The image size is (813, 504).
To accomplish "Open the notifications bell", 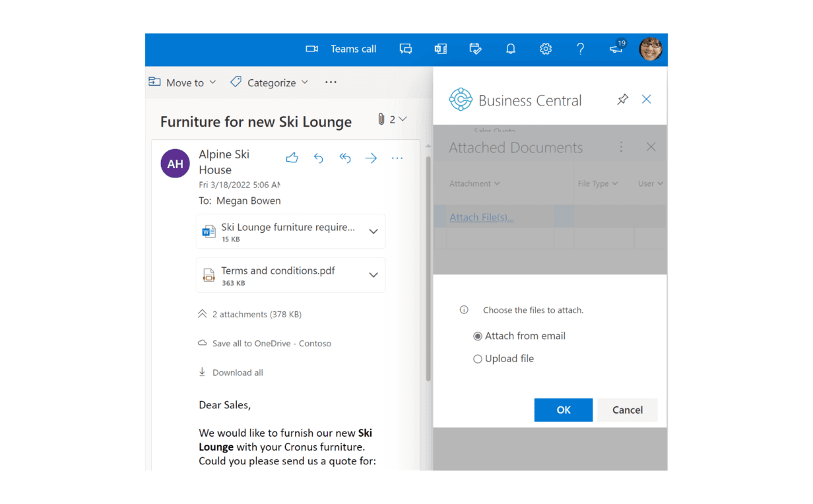I will click(510, 49).
